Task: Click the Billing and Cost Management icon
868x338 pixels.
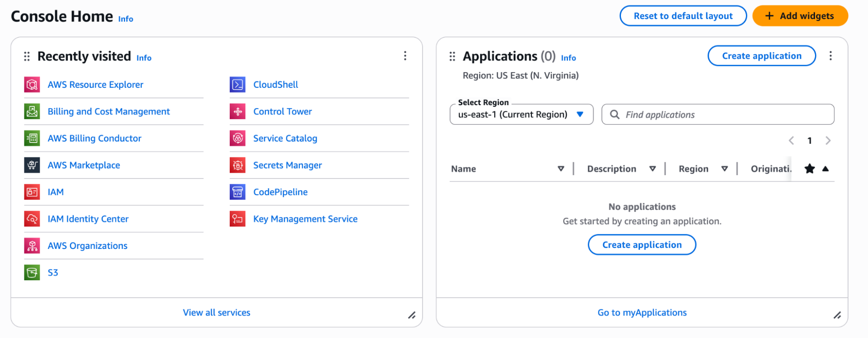Action: point(32,112)
